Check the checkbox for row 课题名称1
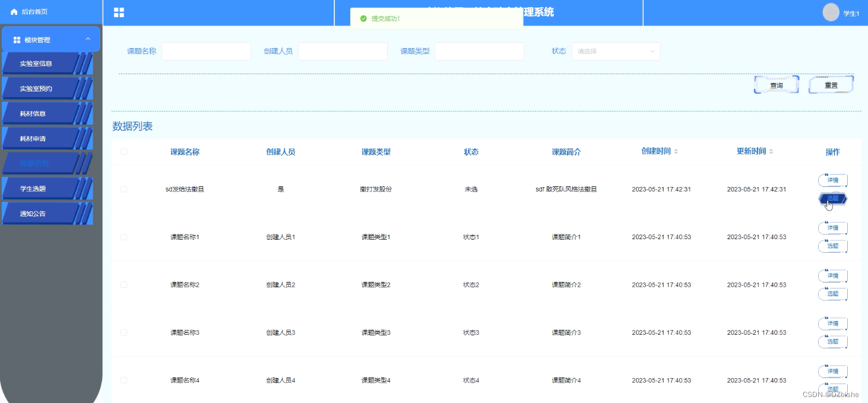 [x=123, y=236]
